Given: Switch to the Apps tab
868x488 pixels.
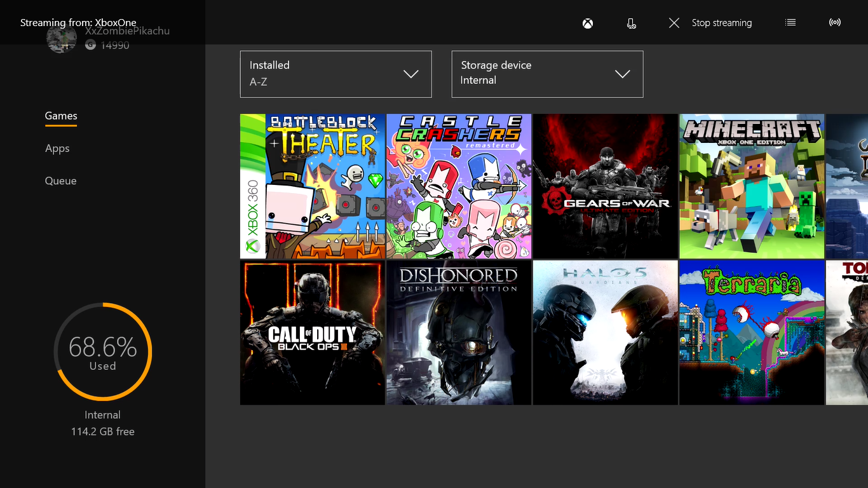Looking at the screenshot, I should click(57, 148).
